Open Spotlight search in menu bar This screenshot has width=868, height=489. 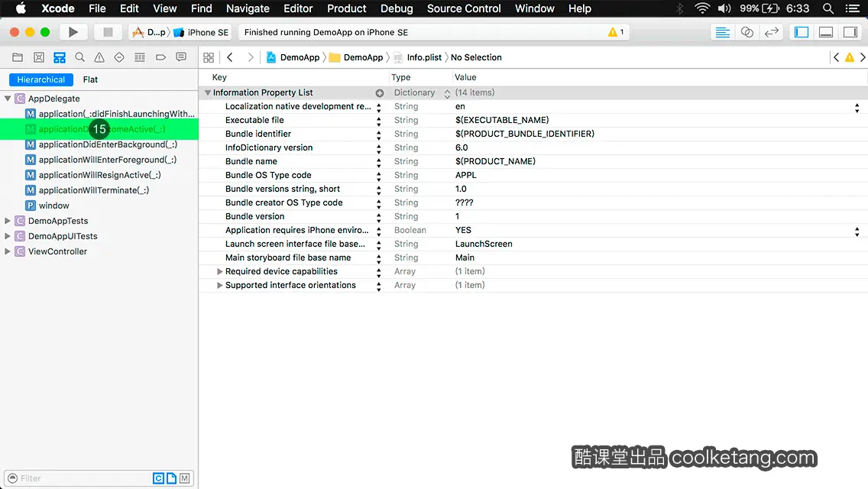[x=828, y=8]
